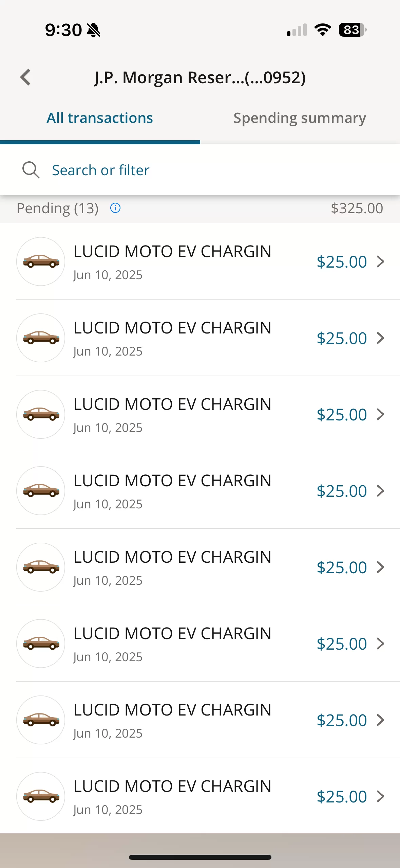Tap first Lucid Moto car icon
Screen dimensions: 400x868
41,261
